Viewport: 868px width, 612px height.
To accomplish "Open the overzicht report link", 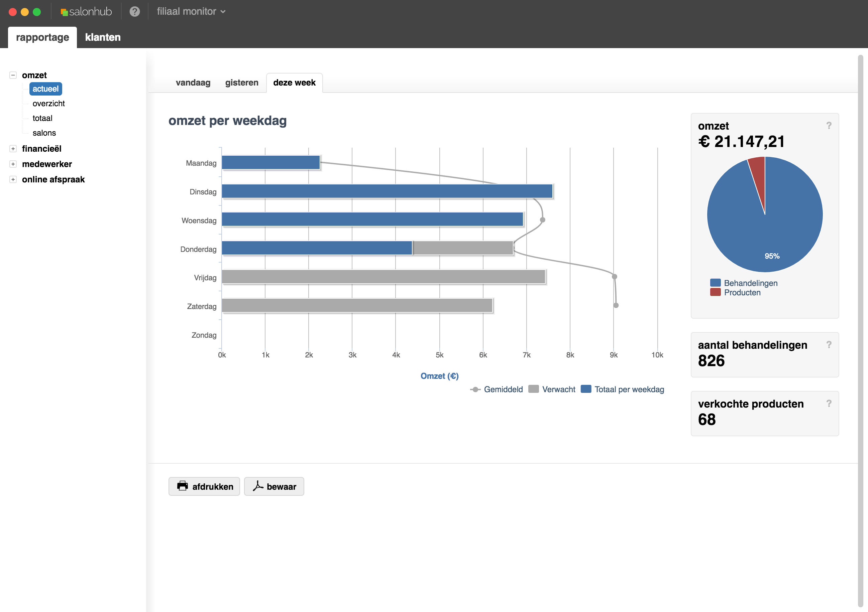I will [48, 104].
